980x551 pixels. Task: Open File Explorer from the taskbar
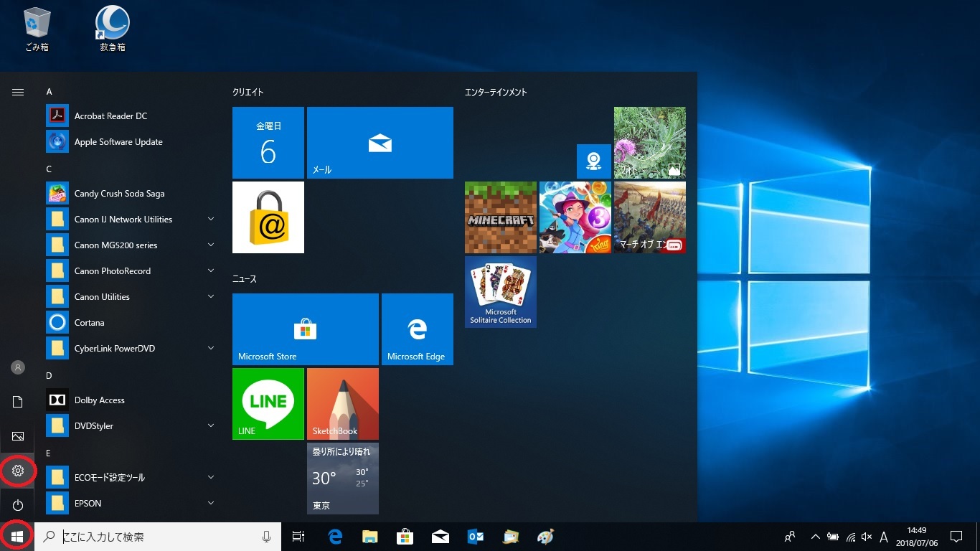[370, 537]
